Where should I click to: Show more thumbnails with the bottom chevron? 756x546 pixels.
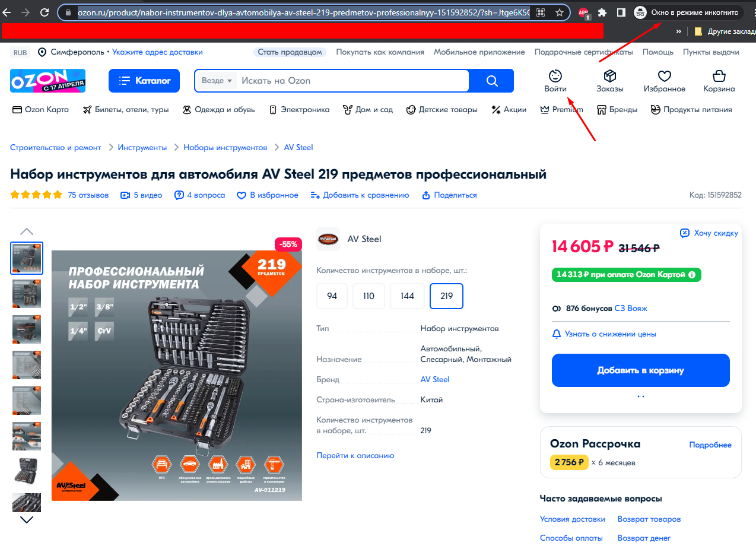[x=27, y=519]
